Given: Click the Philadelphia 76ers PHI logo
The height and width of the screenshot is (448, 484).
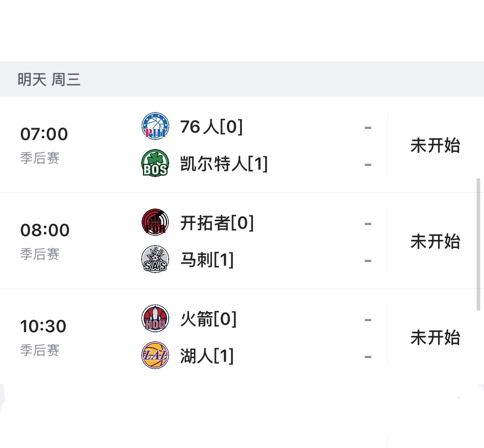Looking at the screenshot, I should [x=155, y=126].
